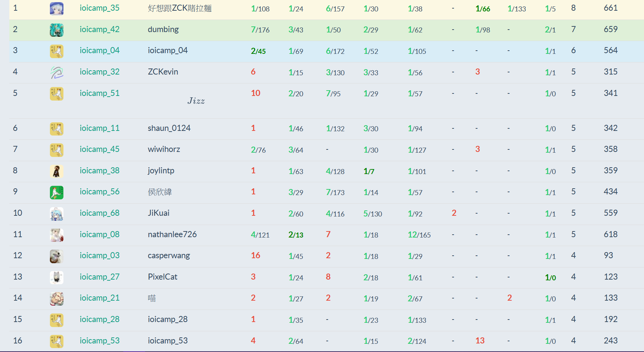The width and height of the screenshot is (644, 352).
Task: Open the ioicamp_28 username link
Action: (99, 320)
